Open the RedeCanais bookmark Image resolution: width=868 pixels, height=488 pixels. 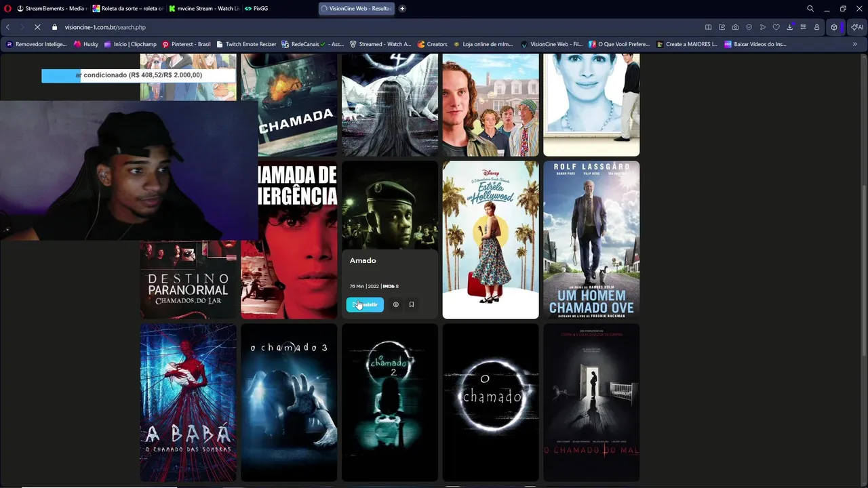coord(313,44)
